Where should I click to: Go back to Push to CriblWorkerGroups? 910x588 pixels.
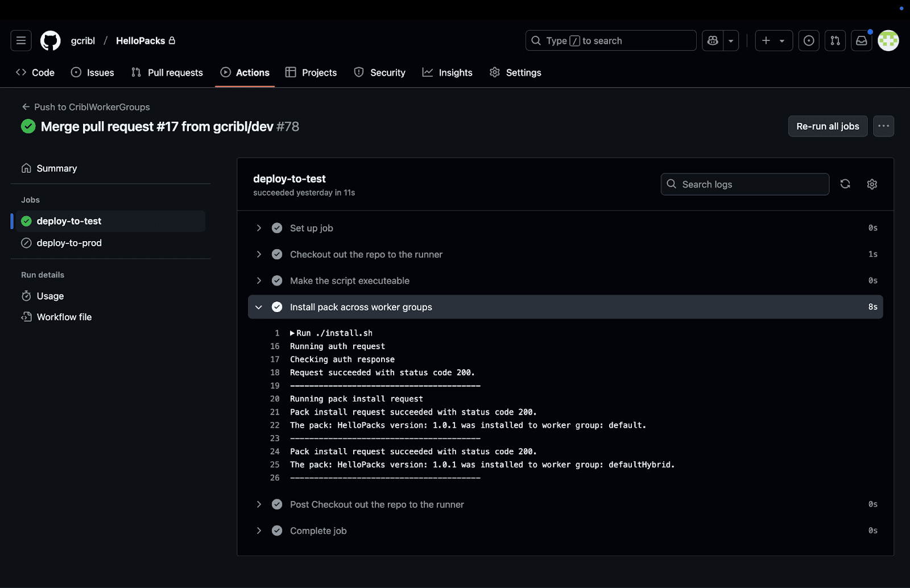tap(86, 107)
